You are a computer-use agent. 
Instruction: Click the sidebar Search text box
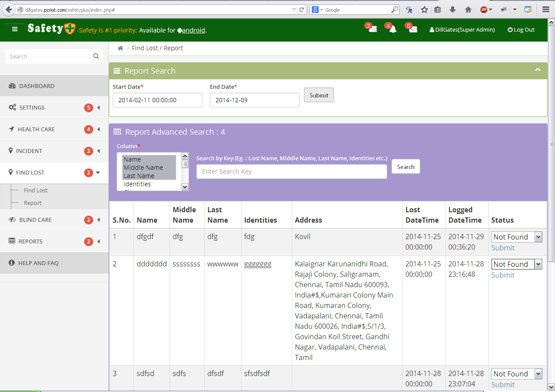[54, 56]
